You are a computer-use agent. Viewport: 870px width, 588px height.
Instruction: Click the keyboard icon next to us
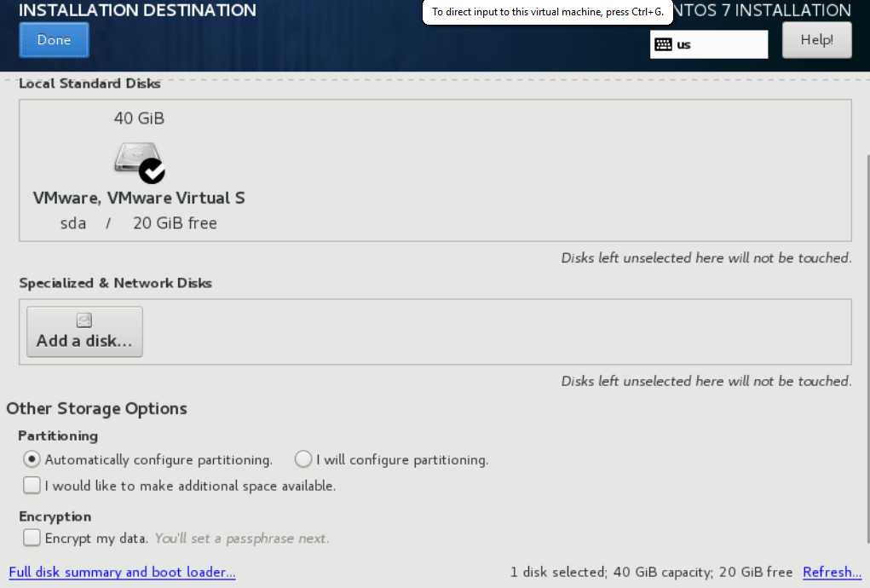pos(663,44)
